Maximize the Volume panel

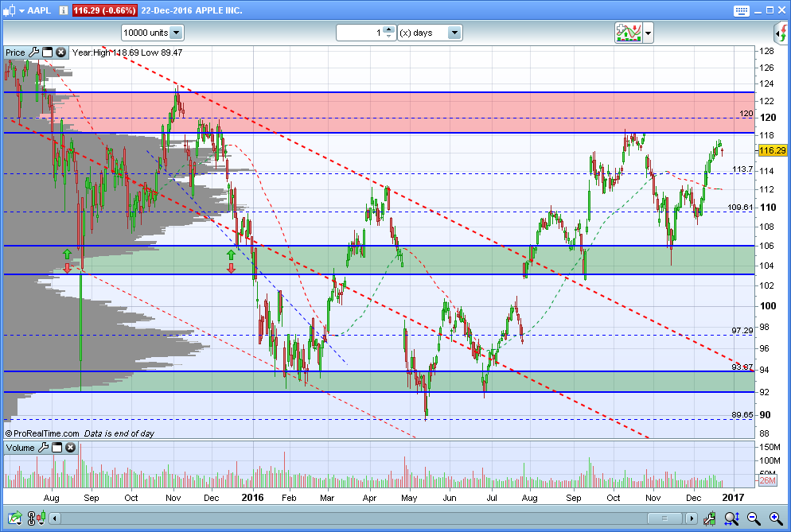57,447
